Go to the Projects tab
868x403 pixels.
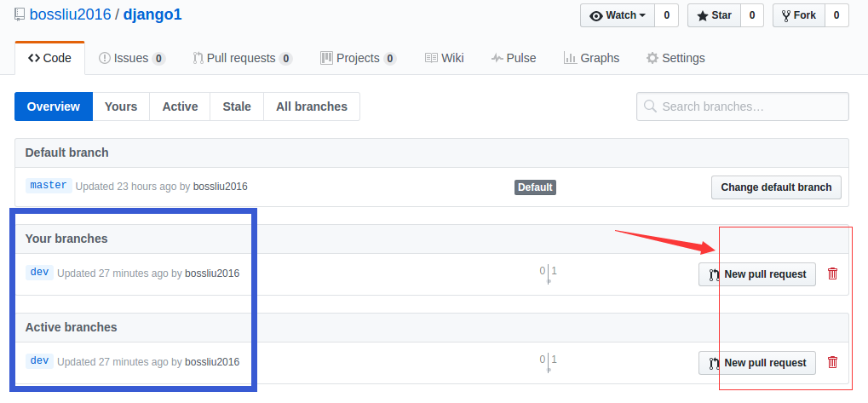click(358, 58)
